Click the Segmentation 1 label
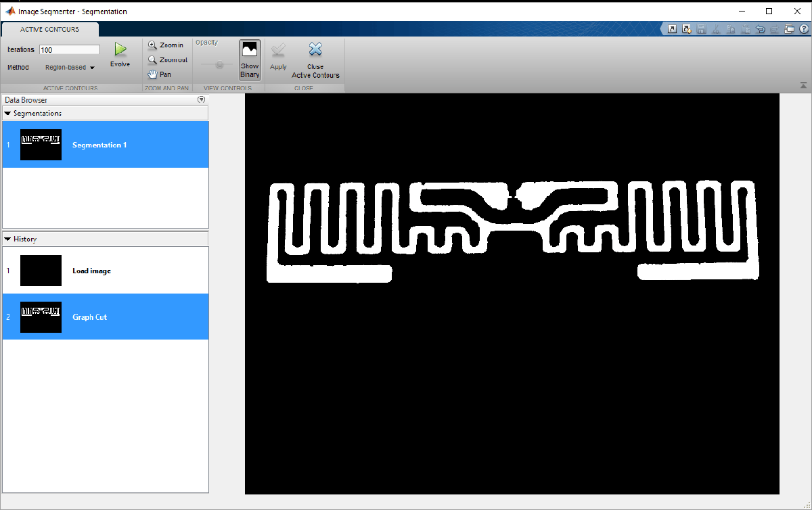The image size is (812, 510). [99, 145]
